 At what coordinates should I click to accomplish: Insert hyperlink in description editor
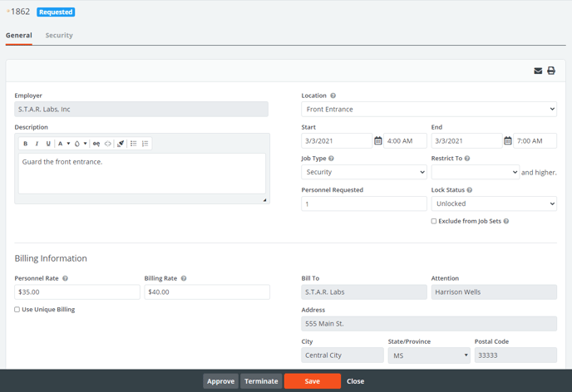pos(96,144)
